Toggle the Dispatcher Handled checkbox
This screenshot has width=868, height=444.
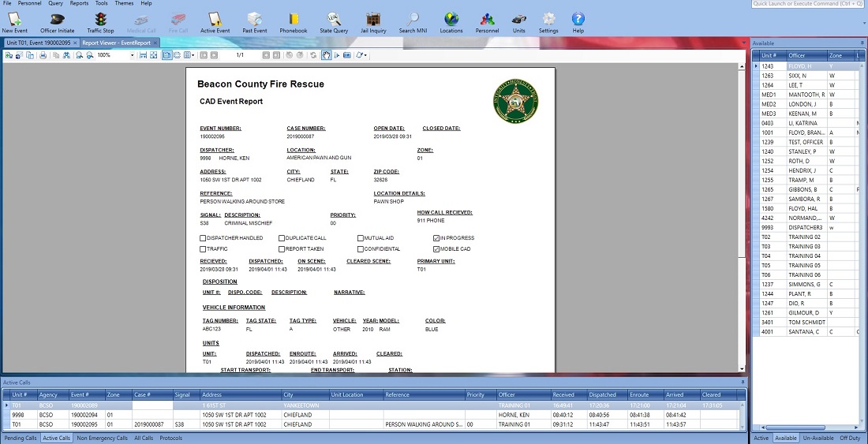(x=203, y=237)
